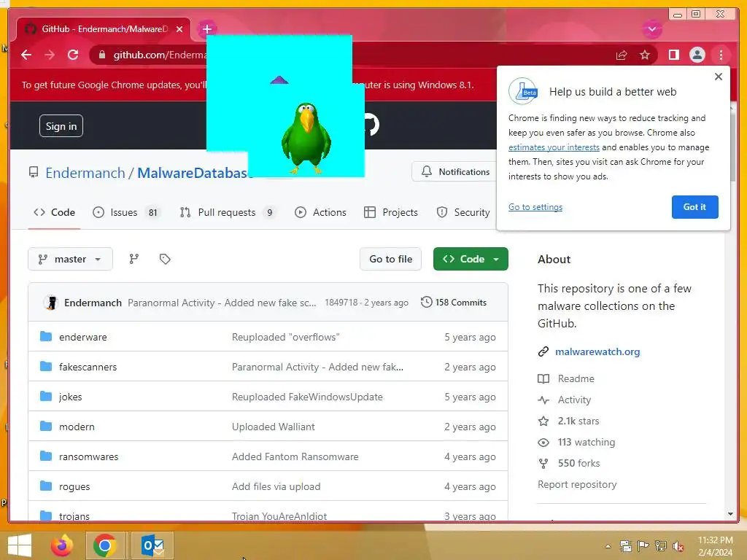The width and height of the screenshot is (747, 560).
Task: Click the ransomwares folder icon
Action: (x=46, y=456)
